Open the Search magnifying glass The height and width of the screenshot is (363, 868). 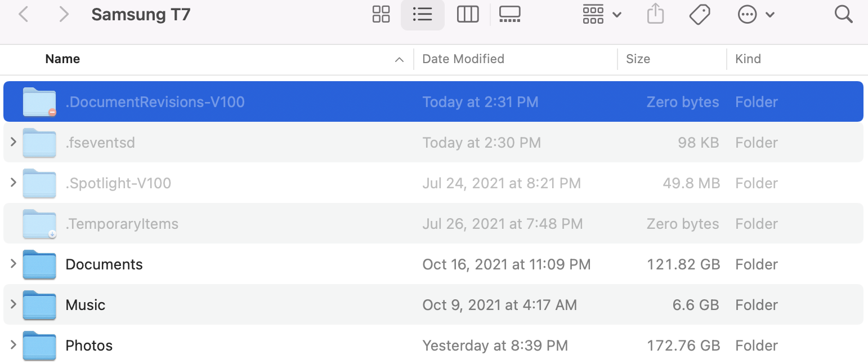pos(843,15)
